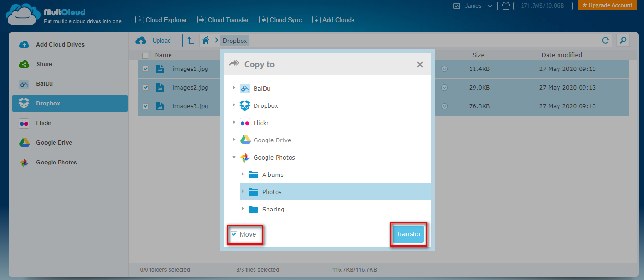Open the images2.jpg row options arrow
This screenshot has width=644, height=280.
(444, 88)
